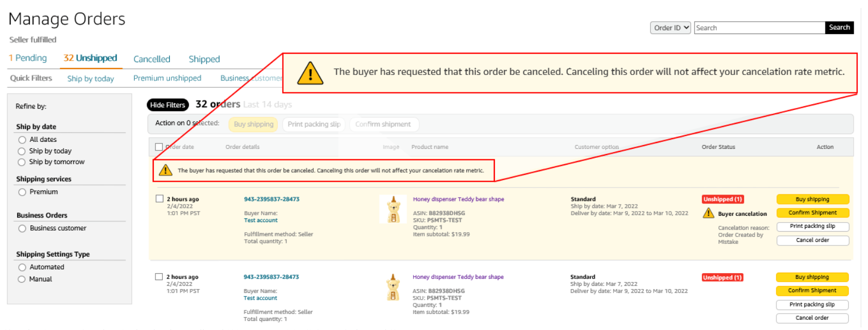Open the teddy bear thumbnail in second order
This screenshot has height=330, width=868.
393,287
